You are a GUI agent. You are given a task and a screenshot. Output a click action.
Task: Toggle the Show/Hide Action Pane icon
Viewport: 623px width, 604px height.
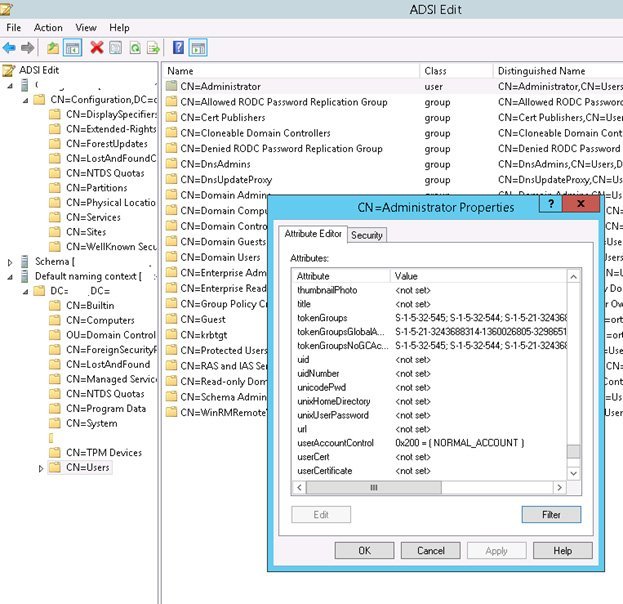click(x=198, y=48)
